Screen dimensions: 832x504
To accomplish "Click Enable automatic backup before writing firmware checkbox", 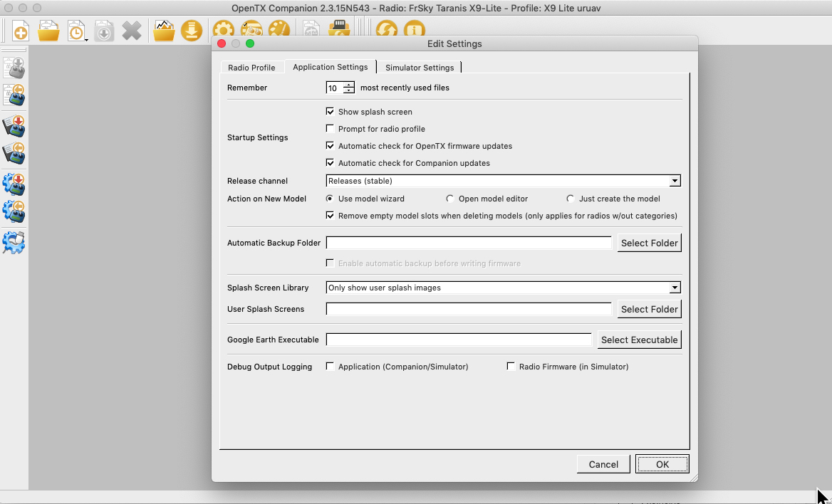I will point(330,263).
